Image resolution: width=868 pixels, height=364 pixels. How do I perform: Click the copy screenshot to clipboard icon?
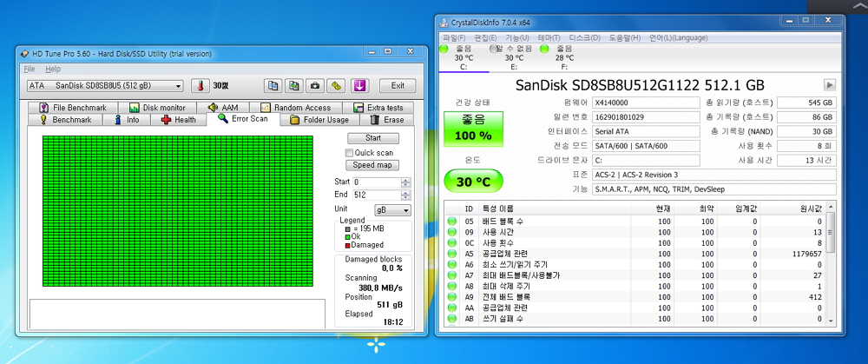point(294,86)
